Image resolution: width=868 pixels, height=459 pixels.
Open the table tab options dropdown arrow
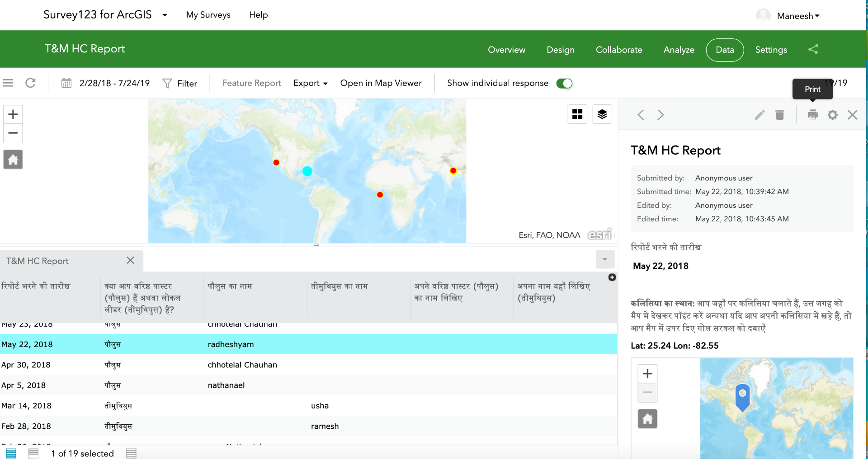[x=605, y=259]
